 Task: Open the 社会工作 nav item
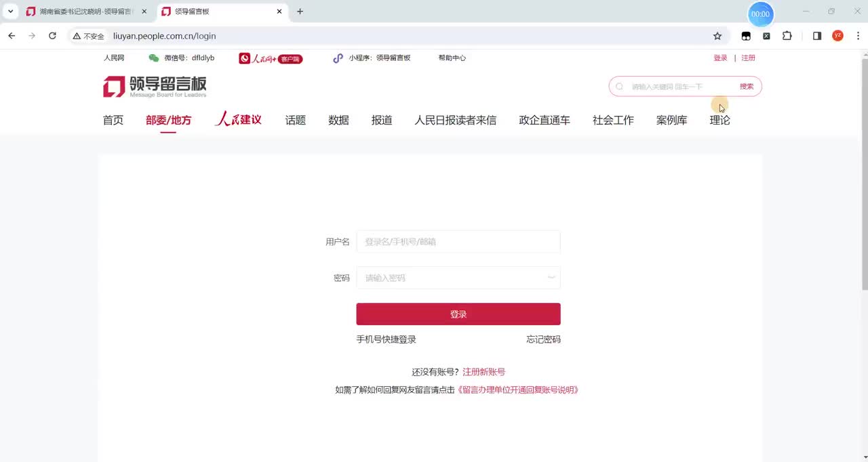[613, 120]
